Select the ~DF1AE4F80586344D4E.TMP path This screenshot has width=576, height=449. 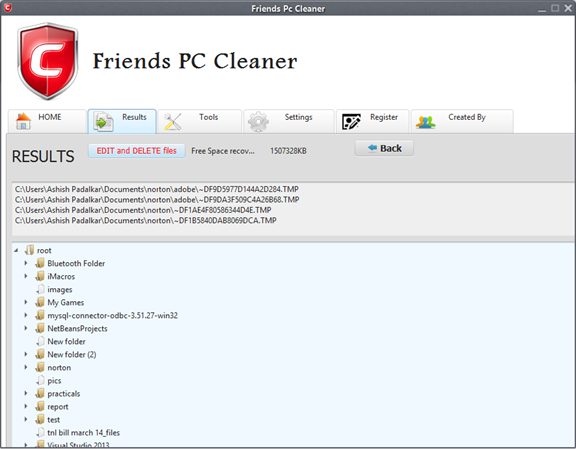pyautogui.click(x=143, y=210)
